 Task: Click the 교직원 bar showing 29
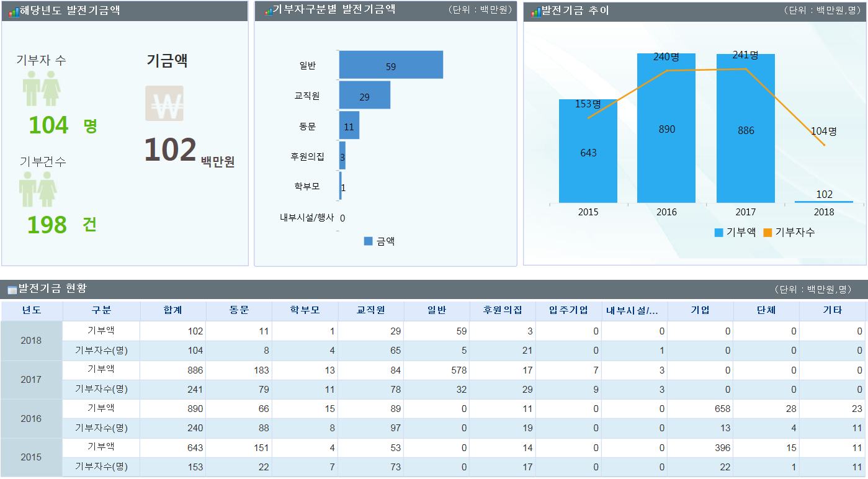[x=365, y=95]
